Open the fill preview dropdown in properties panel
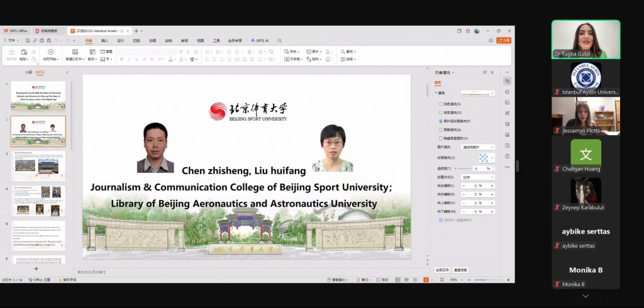The image size is (644, 308). [x=478, y=93]
